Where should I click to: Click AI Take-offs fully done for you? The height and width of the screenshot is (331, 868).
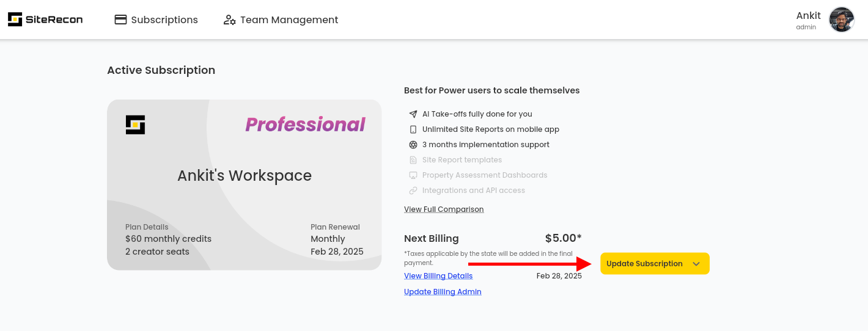(x=477, y=114)
